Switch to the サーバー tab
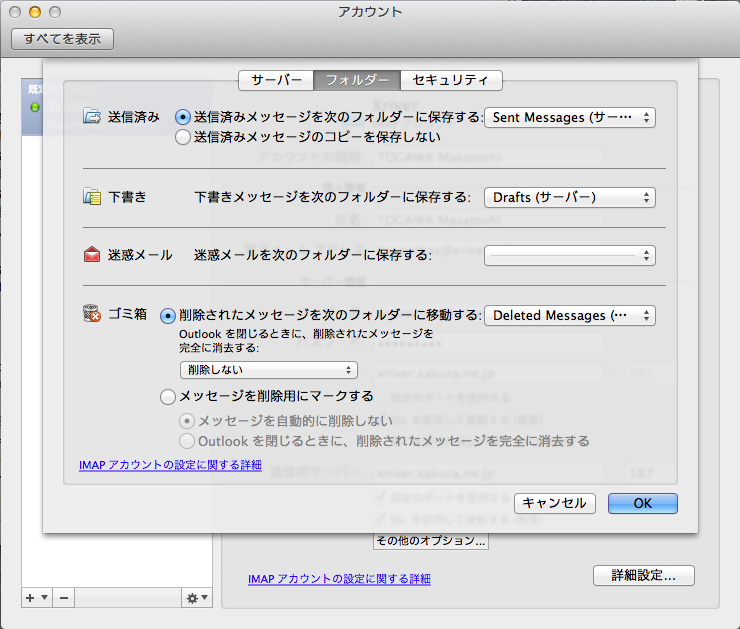 pyautogui.click(x=276, y=80)
